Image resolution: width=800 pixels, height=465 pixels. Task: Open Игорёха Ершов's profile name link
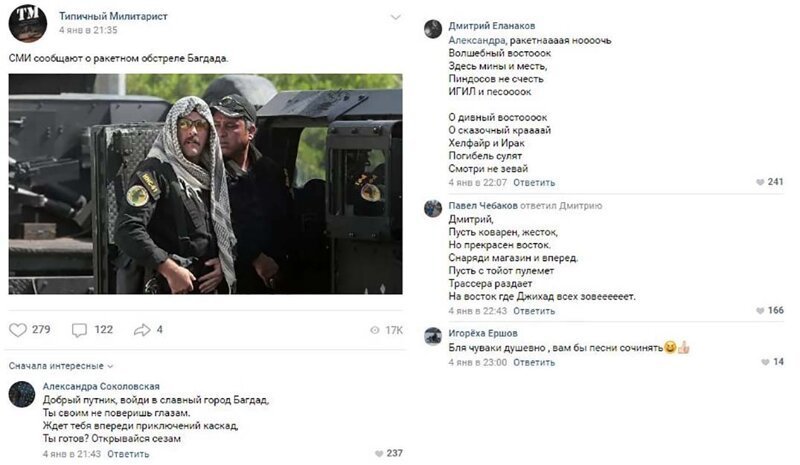(x=483, y=333)
